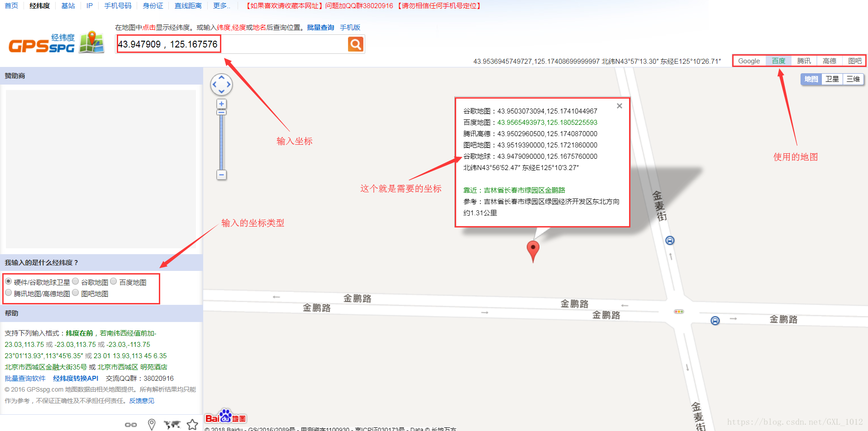Click the star favorite icon at bottom
868x431 pixels.
pos(192,424)
